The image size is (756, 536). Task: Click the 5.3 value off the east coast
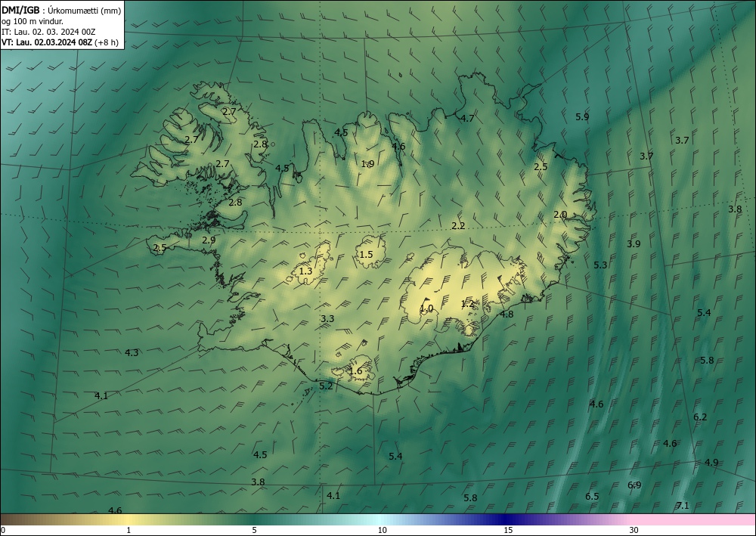click(600, 265)
